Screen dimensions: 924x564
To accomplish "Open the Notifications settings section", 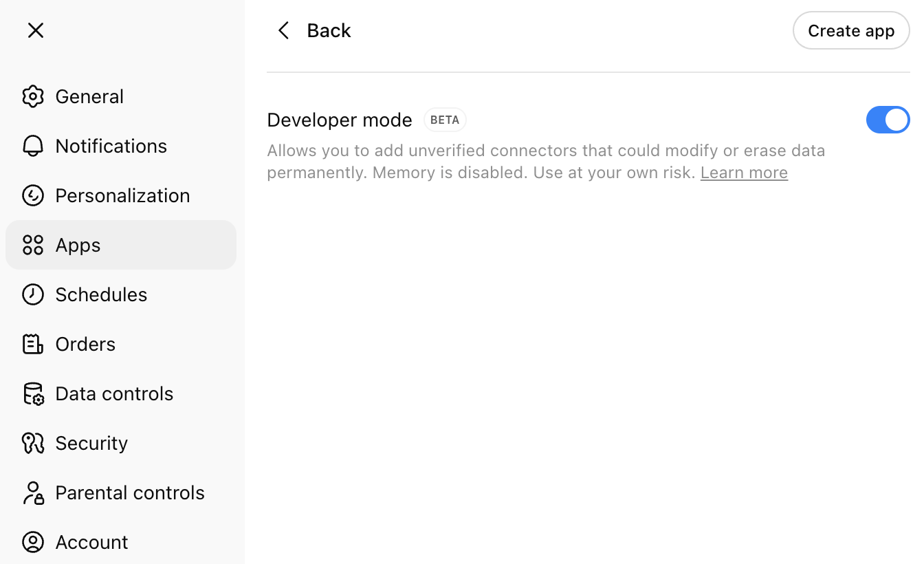I will [111, 146].
